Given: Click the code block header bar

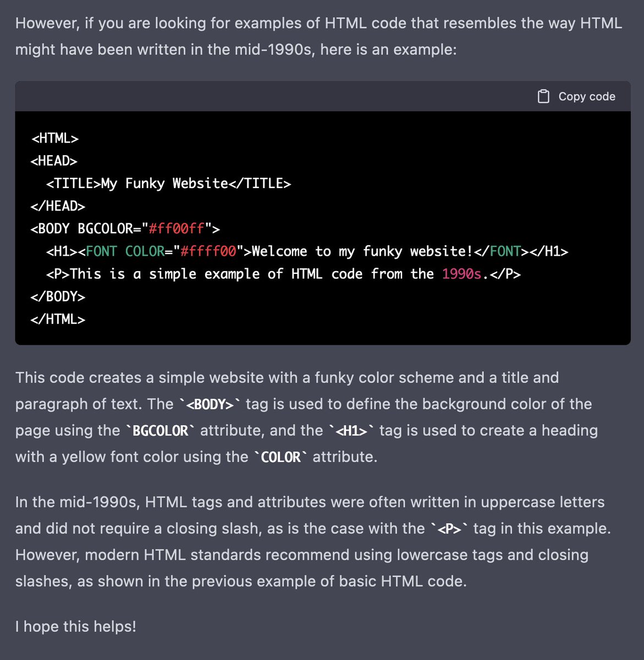Looking at the screenshot, I should 323,96.
